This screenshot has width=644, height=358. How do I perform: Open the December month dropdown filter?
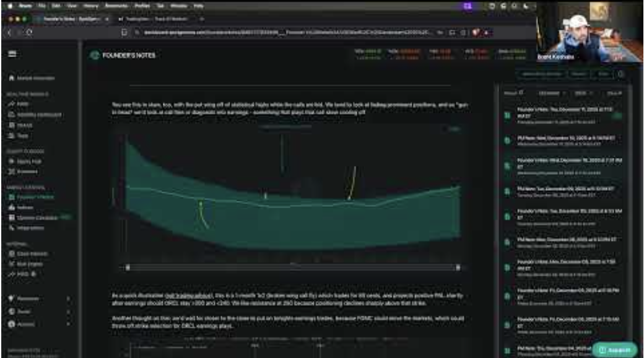(x=550, y=93)
